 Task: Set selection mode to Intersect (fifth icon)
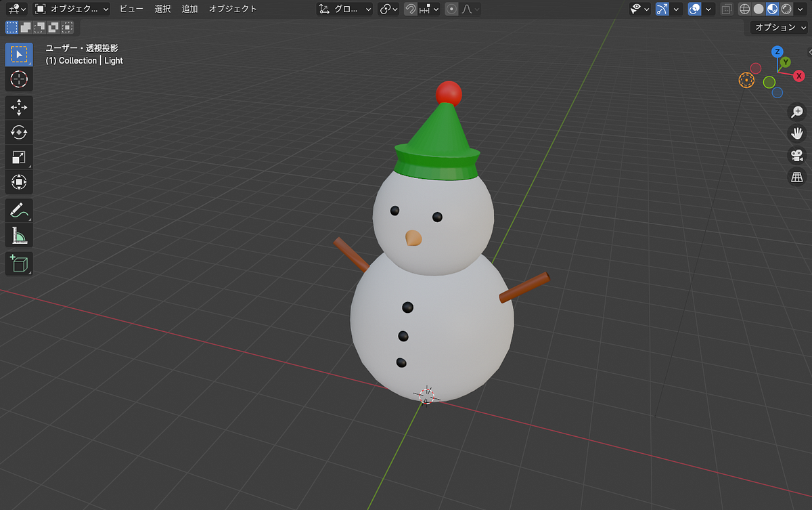(67, 27)
